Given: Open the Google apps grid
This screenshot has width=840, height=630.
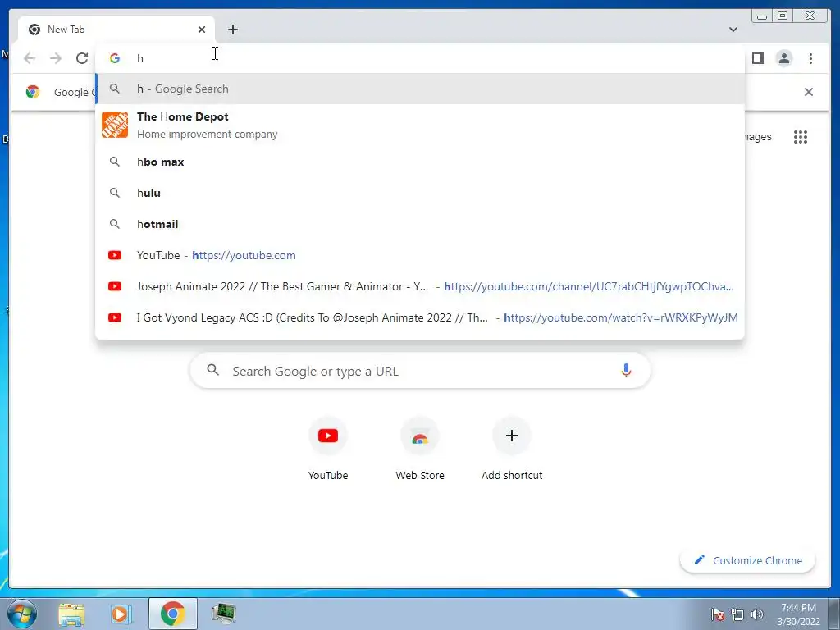Looking at the screenshot, I should click(x=801, y=137).
